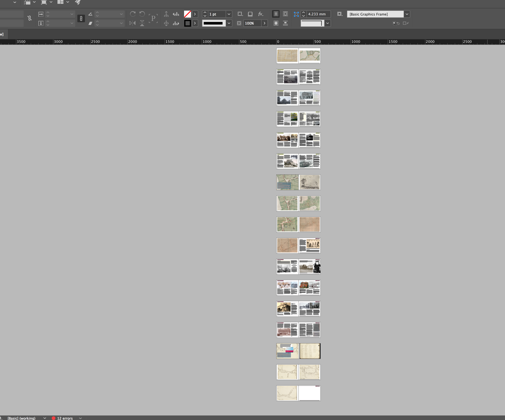Screen dimensions: 505x420
Task: Click the black stroke swatch
Action: [x=188, y=23]
